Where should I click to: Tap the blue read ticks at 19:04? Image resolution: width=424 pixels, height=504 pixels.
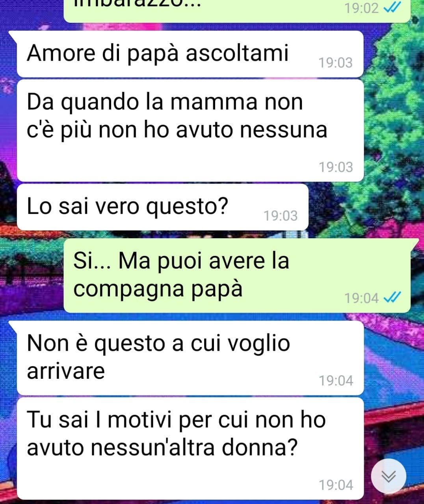pos(392,298)
